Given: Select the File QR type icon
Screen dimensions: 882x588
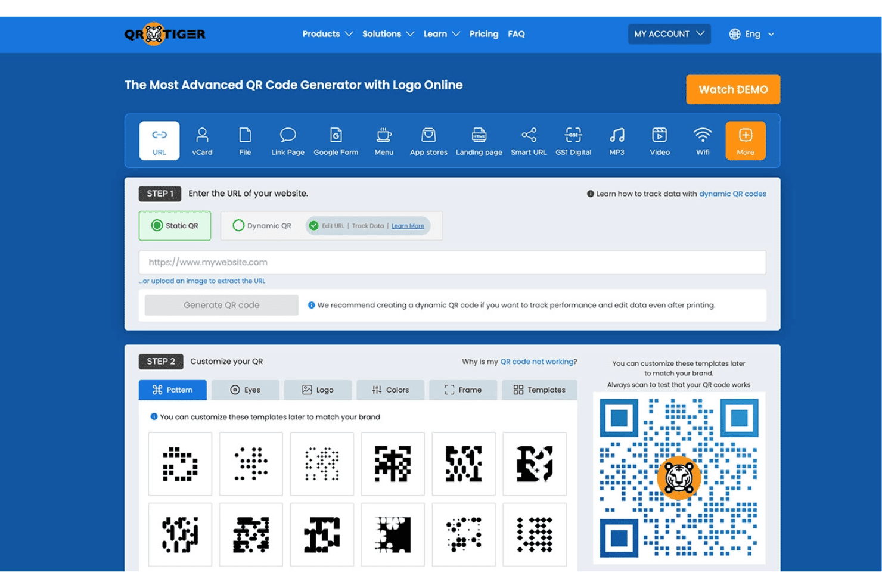Looking at the screenshot, I should (x=245, y=141).
